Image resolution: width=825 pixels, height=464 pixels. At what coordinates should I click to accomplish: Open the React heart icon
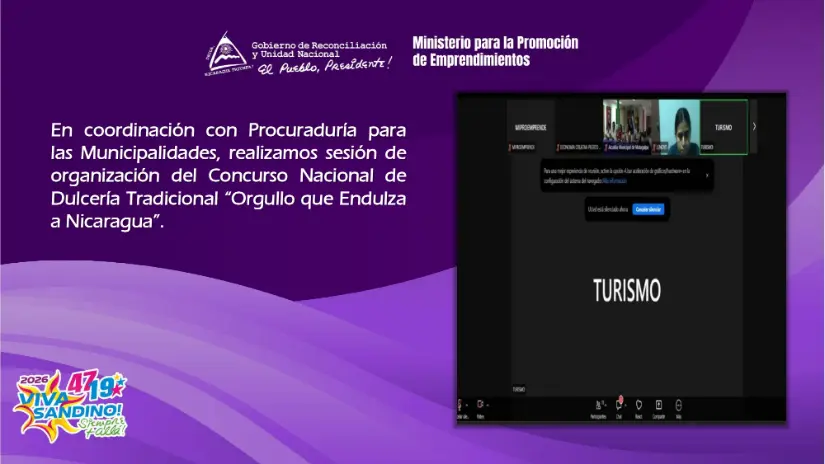coord(639,405)
